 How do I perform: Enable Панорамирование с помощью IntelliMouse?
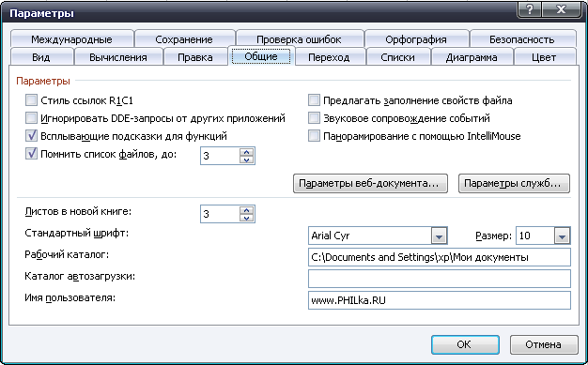(314, 136)
